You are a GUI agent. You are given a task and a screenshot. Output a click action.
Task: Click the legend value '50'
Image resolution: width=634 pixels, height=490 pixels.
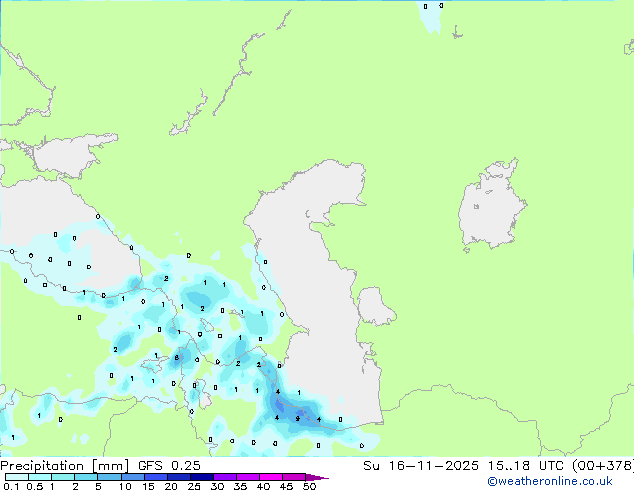pyautogui.click(x=309, y=486)
